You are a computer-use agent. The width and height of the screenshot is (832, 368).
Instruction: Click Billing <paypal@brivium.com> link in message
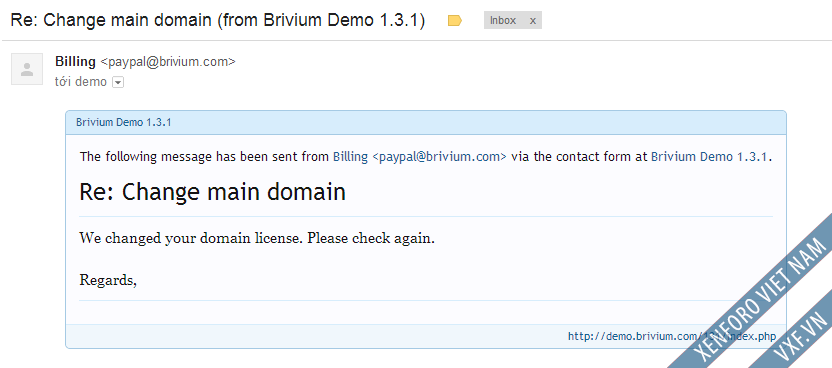pos(420,156)
